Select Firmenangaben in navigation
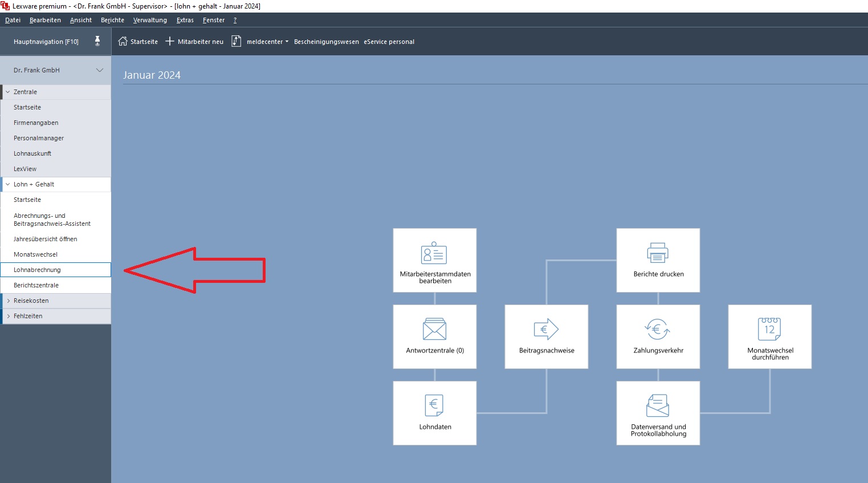Image resolution: width=868 pixels, height=483 pixels. pyautogui.click(x=55, y=123)
